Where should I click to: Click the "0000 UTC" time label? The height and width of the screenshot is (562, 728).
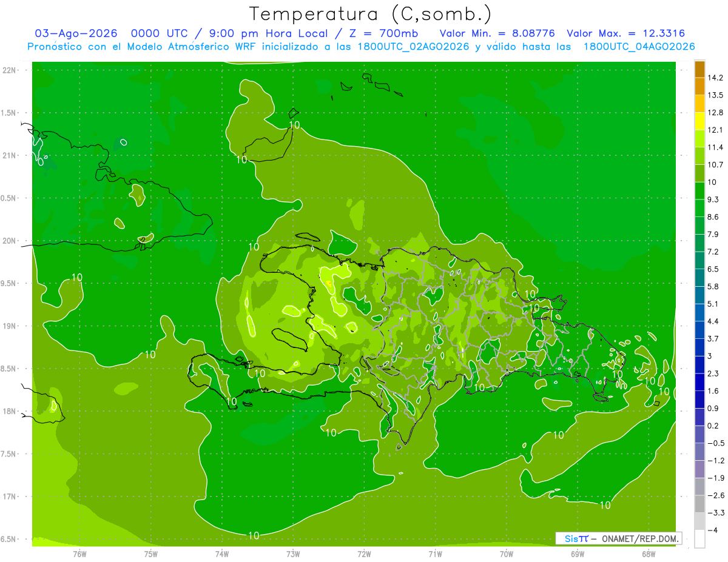160,33
